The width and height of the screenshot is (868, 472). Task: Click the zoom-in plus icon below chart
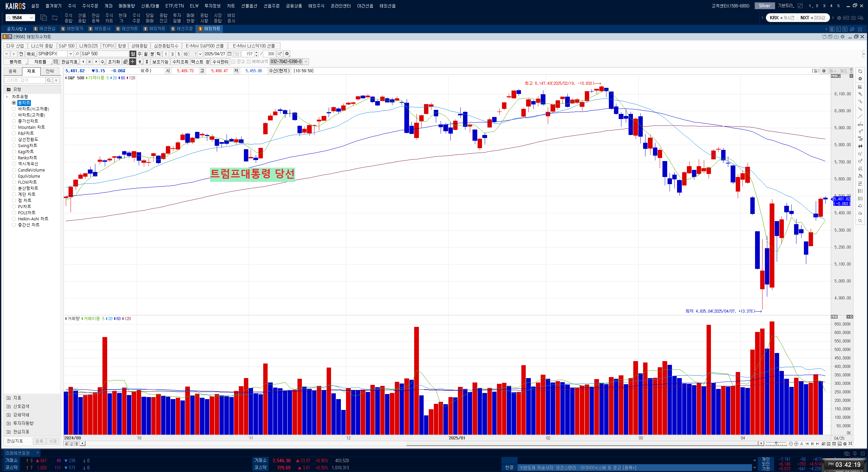[x=796, y=444]
